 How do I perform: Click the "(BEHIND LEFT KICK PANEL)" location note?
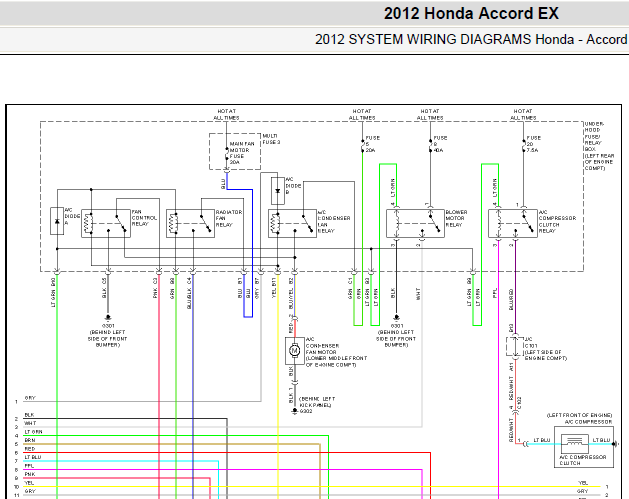[317, 402]
